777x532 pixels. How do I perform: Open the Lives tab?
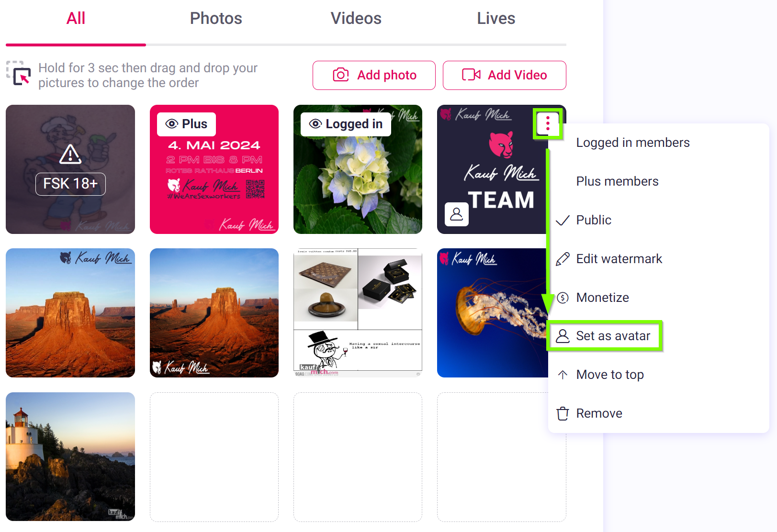[496, 18]
